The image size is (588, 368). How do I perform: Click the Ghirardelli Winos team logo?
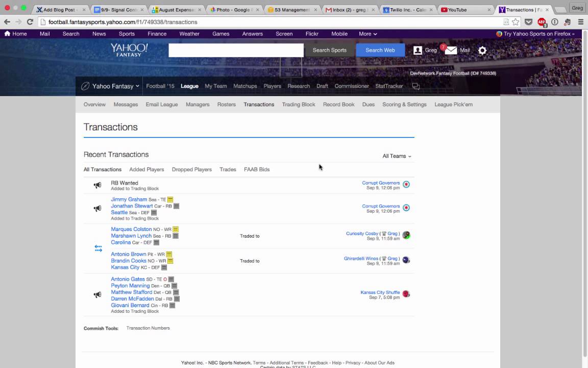pos(406,260)
